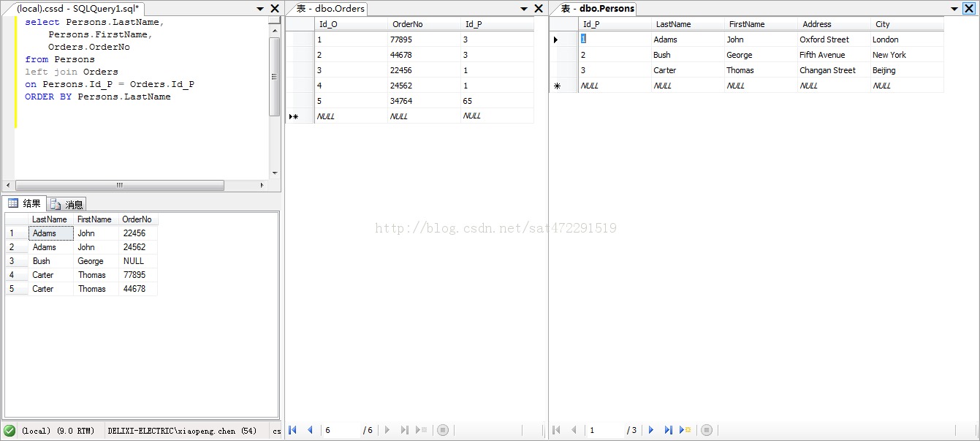Select OrderNo cell 34764 in Orders table
The image size is (980, 441).
pyautogui.click(x=424, y=101)
